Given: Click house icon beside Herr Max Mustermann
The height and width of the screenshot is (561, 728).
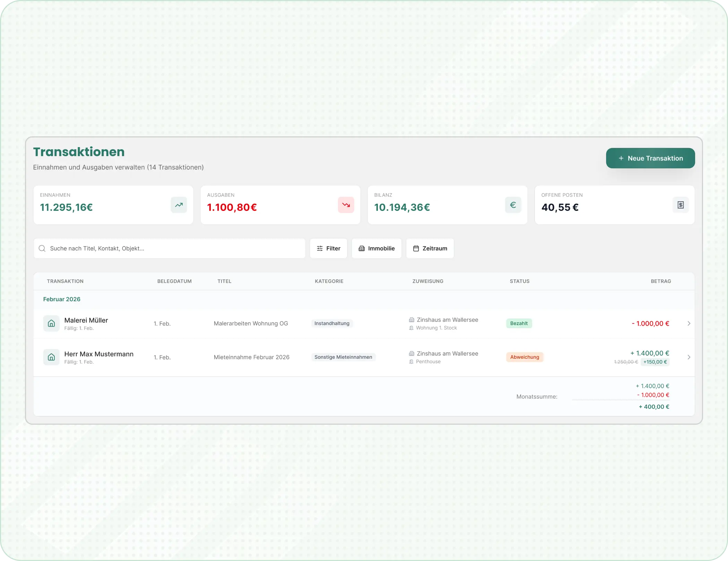Looking at the screenshot, I should click(x=51, y=357).
